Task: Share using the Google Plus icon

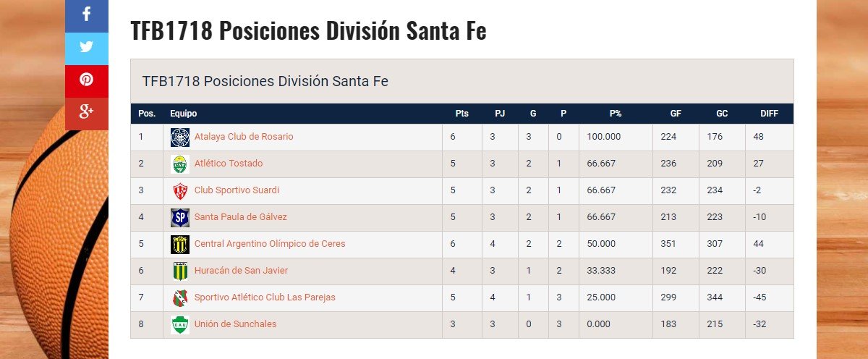Action: tap(87, 112)
